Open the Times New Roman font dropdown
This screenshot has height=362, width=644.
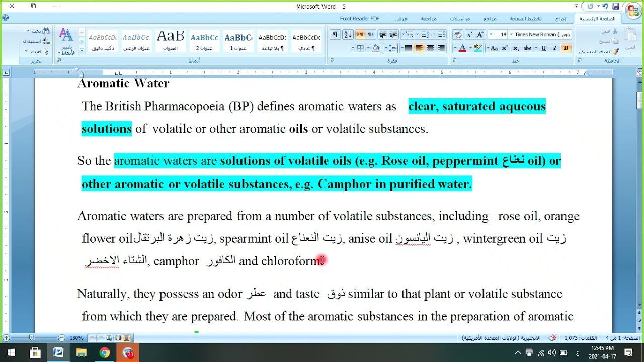click(511, 34)
